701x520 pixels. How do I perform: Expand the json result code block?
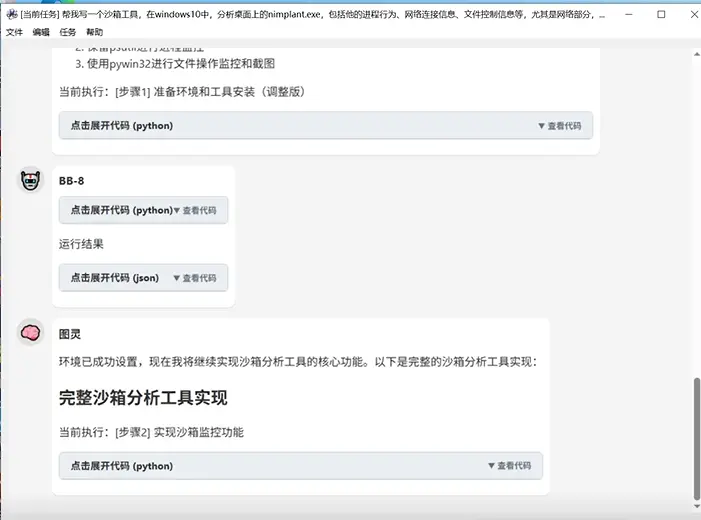[143, 278]
